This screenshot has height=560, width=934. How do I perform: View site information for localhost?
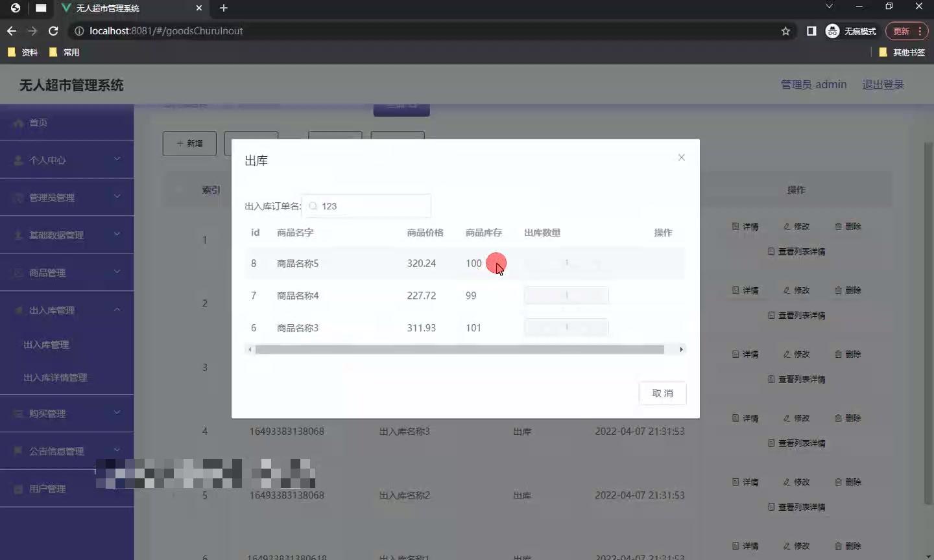(x=79, y=31)
